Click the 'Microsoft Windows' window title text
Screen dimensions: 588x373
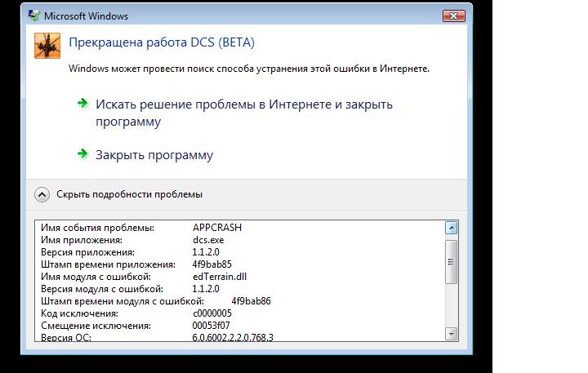87,16
